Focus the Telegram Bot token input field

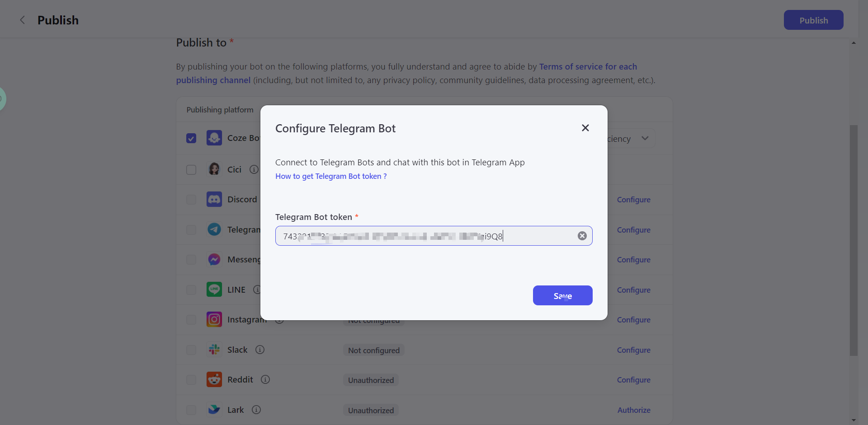pos(425,236)
